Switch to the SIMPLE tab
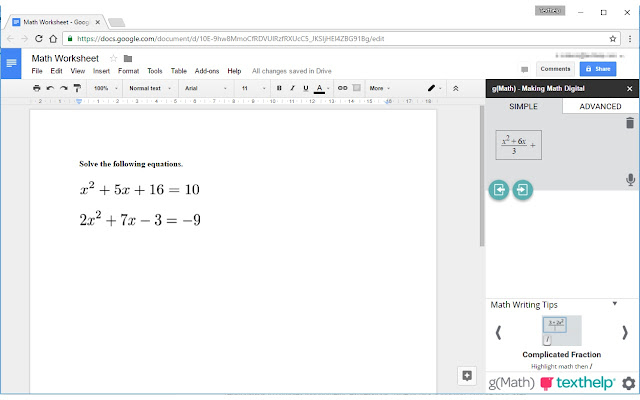Image resolution: width=640 pixels, height=400 pixels. point(523,106)
